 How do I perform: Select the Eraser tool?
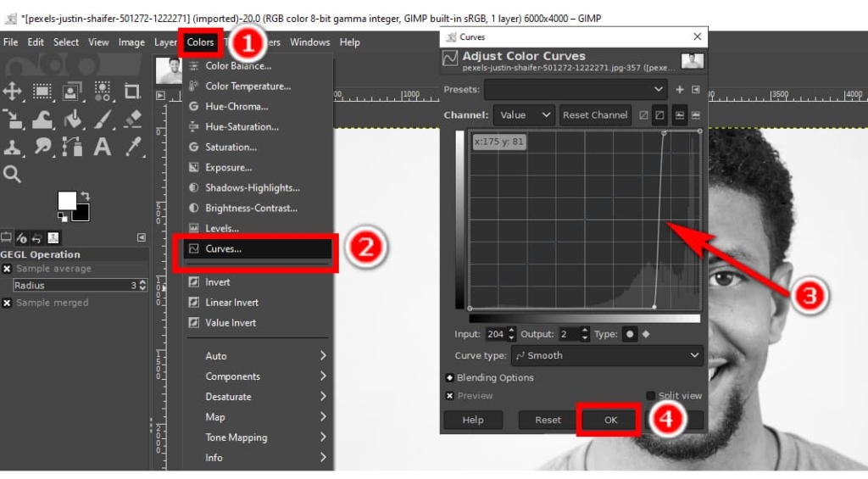[131, 119]
